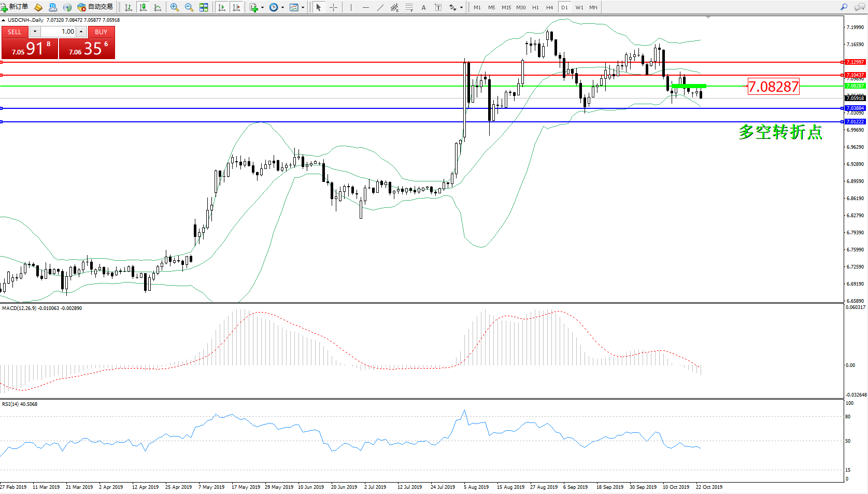
Task: Expand the periodicity clock dropdown arrow
Action: (282, 7)
